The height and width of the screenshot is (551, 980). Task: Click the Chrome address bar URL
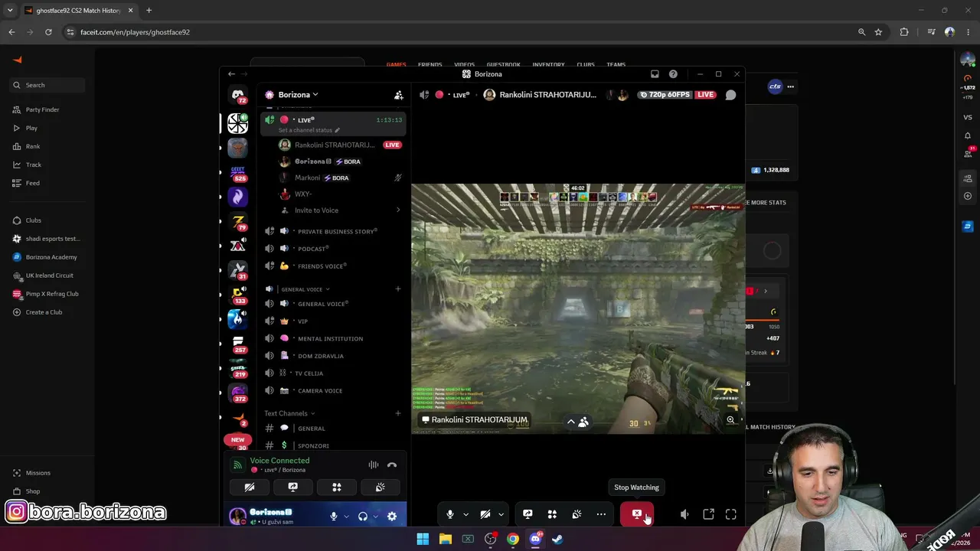(x=135, y=32)
